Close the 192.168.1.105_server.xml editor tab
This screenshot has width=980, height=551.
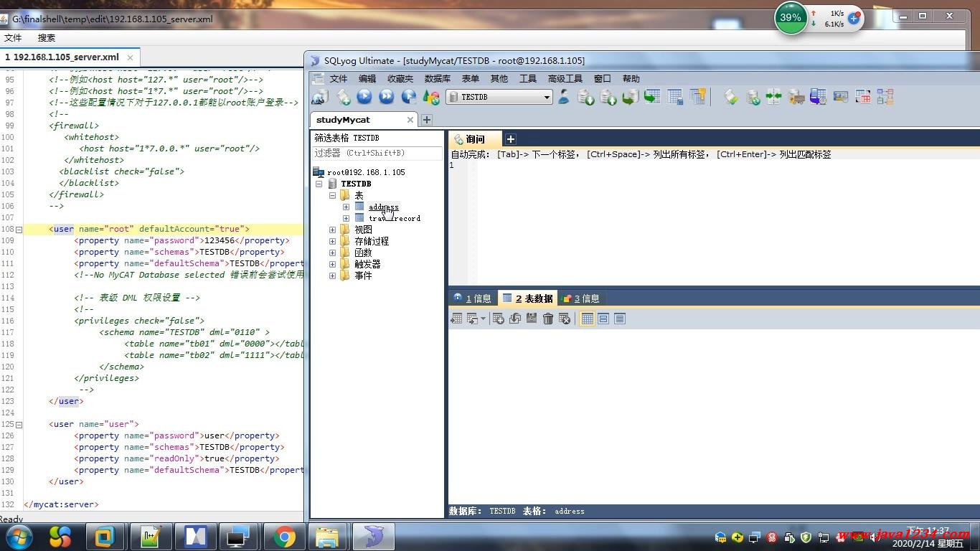click(x=130, y=57)
